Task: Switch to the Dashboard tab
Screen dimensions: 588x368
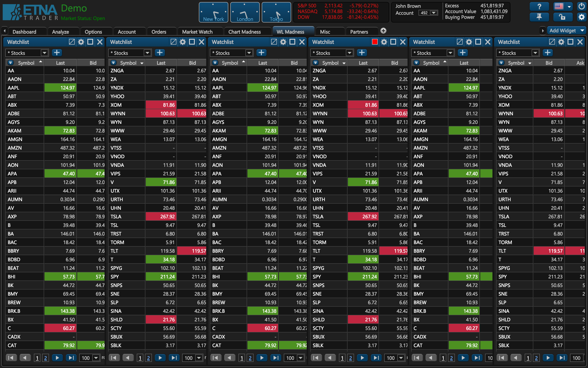Action: pos(24,32)
